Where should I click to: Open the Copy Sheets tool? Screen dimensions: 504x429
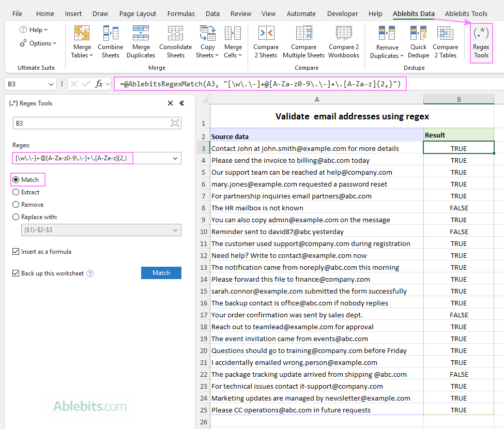207,42
